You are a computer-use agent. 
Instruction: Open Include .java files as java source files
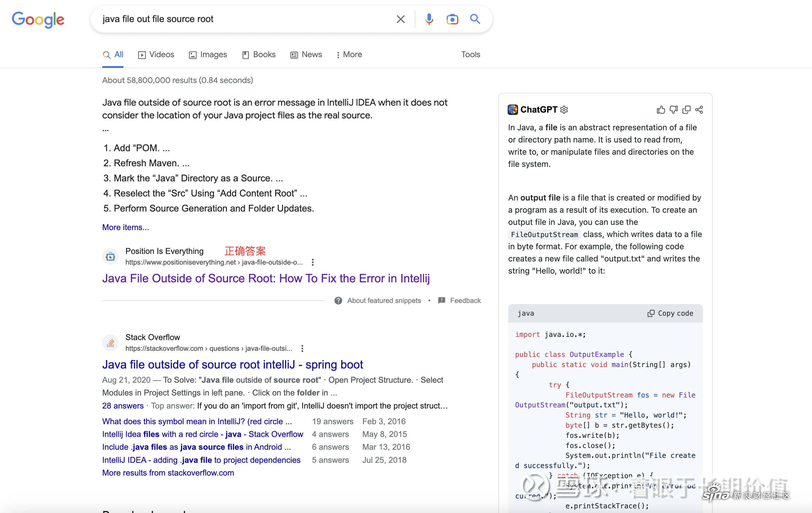click(196, 447)
